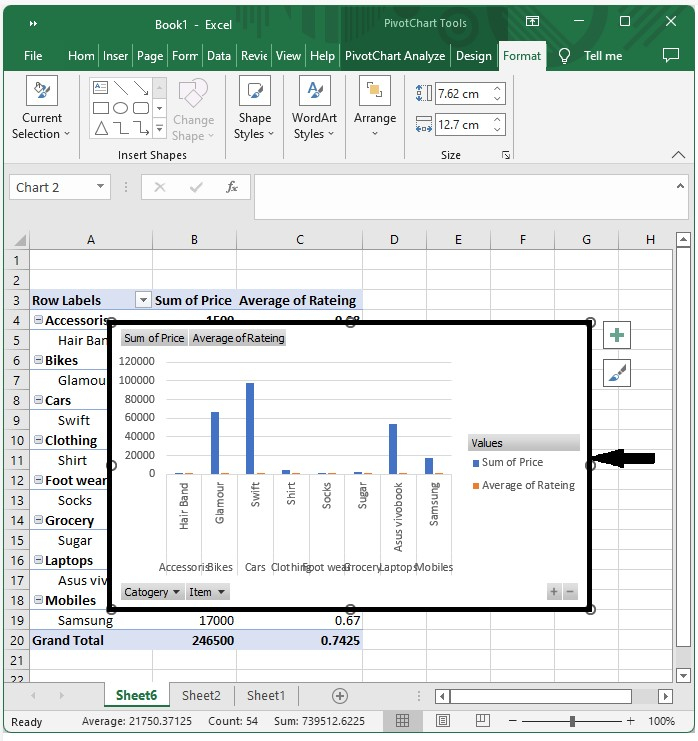Select the rounded rectangle shape
The height and width of the screenshot is (741, 698).
(x=141, y=108)
